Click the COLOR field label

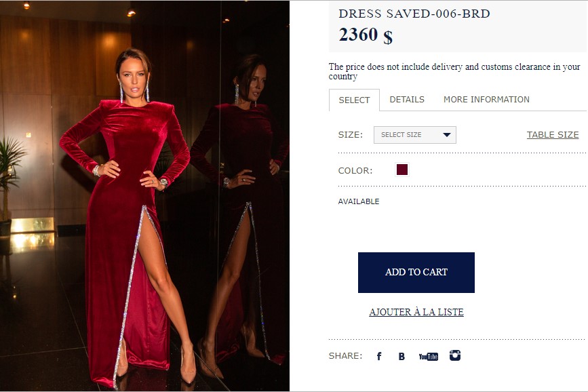[355, 171]
